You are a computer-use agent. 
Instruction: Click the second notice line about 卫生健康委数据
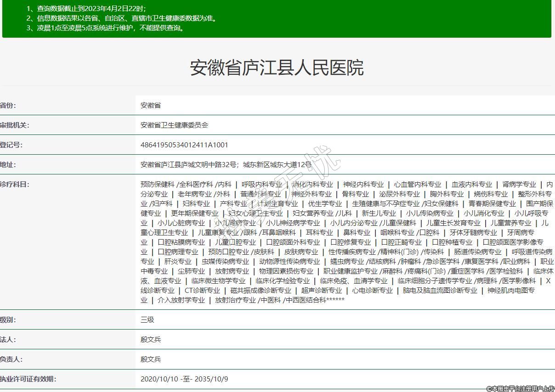click(121, 18)
